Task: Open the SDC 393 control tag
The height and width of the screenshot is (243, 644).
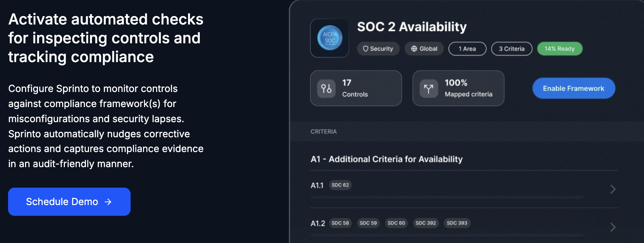Action: click(457, 223)
